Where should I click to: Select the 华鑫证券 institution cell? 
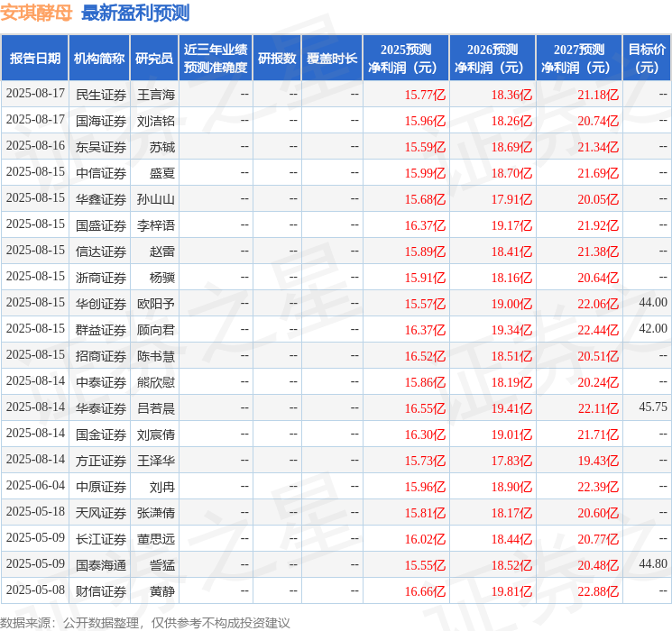tap(101, 199)
